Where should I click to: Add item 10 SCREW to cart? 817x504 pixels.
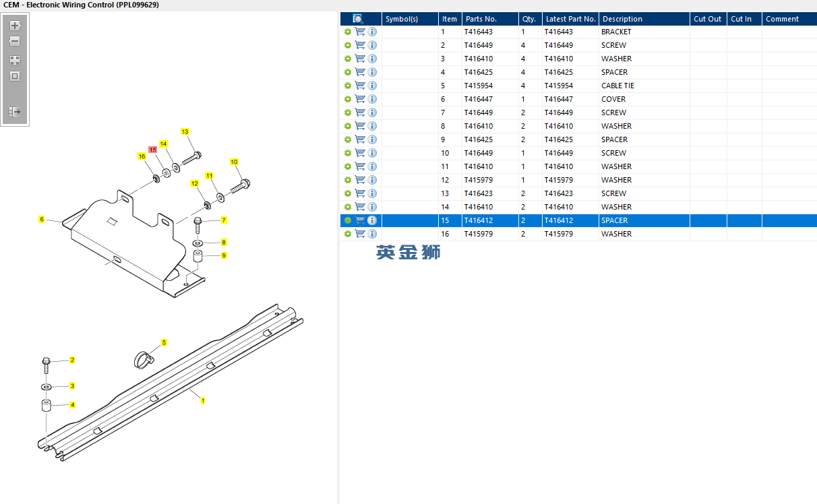360,153
